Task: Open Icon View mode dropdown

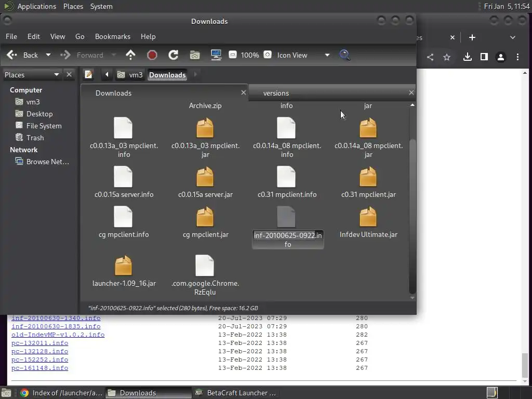Action: coord(303,55)
